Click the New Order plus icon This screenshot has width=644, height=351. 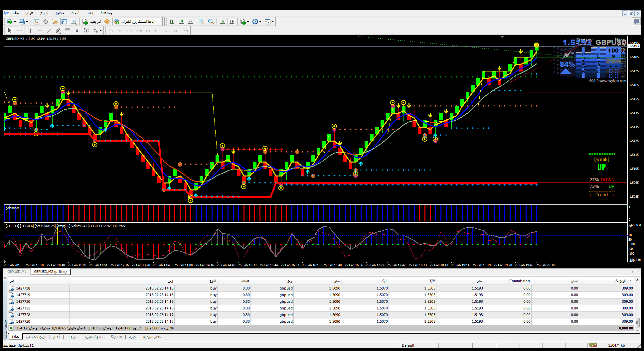coord(85,22)
